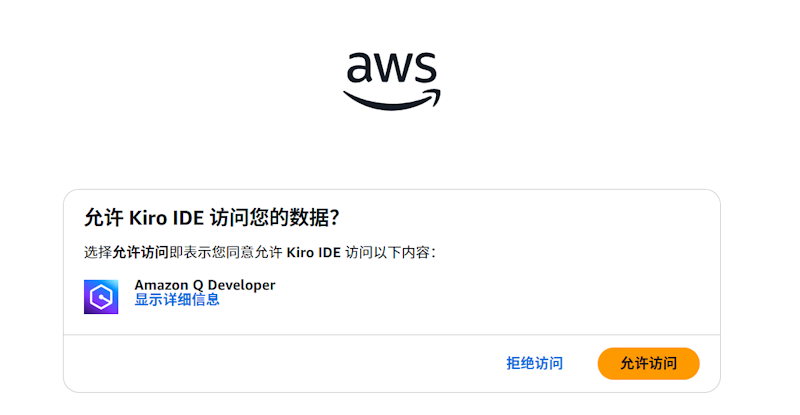The width and height of the screenshot is (800, 415).
Task: Click the orange smile arrow under aws
Action: pos(391,100)
